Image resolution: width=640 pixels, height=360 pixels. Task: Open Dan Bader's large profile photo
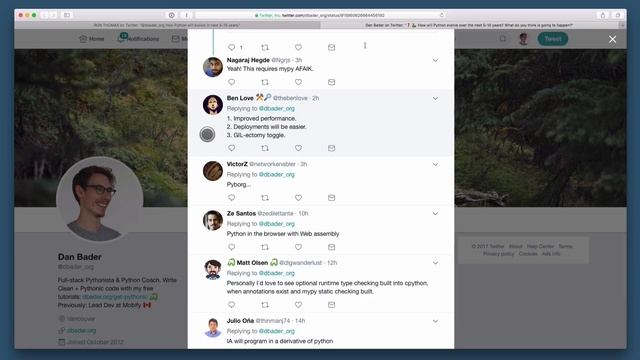[x=100, y=200]
